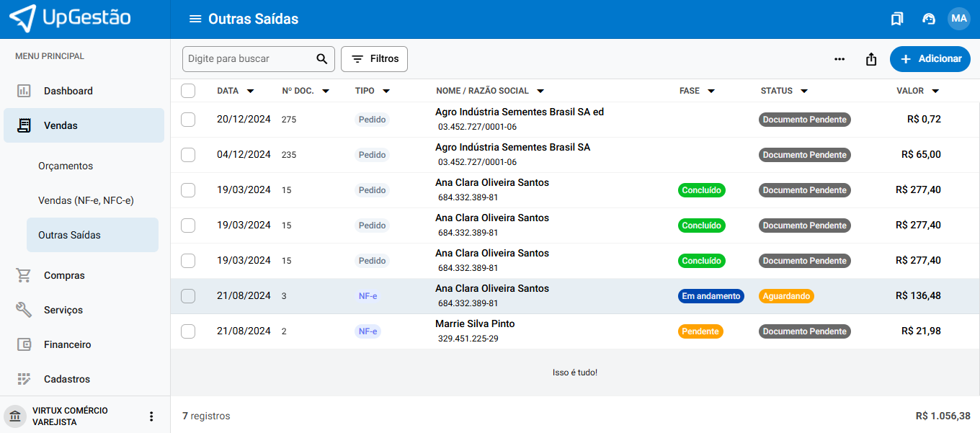
Task: Click the MA user avatar
Action: pos(959,19)
